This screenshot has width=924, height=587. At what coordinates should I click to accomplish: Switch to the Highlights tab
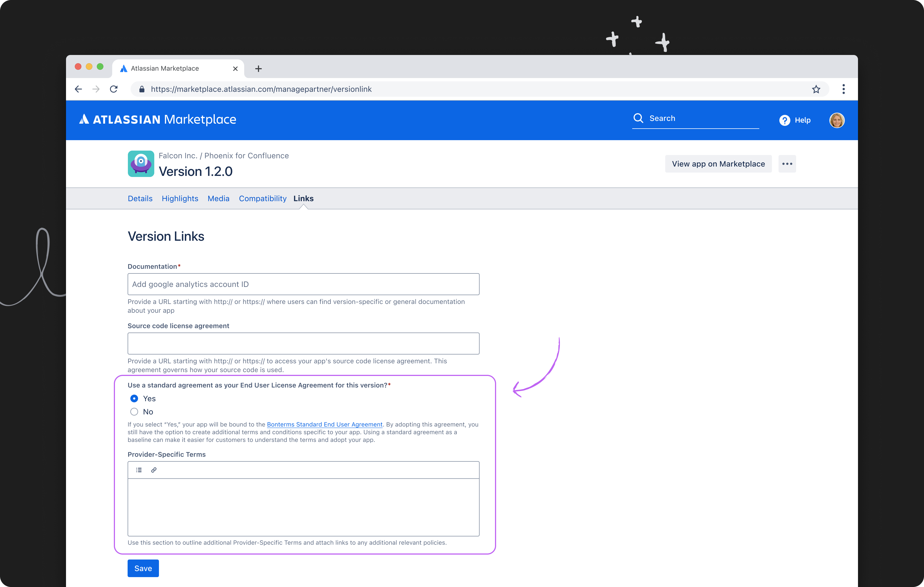click(180, 198)
